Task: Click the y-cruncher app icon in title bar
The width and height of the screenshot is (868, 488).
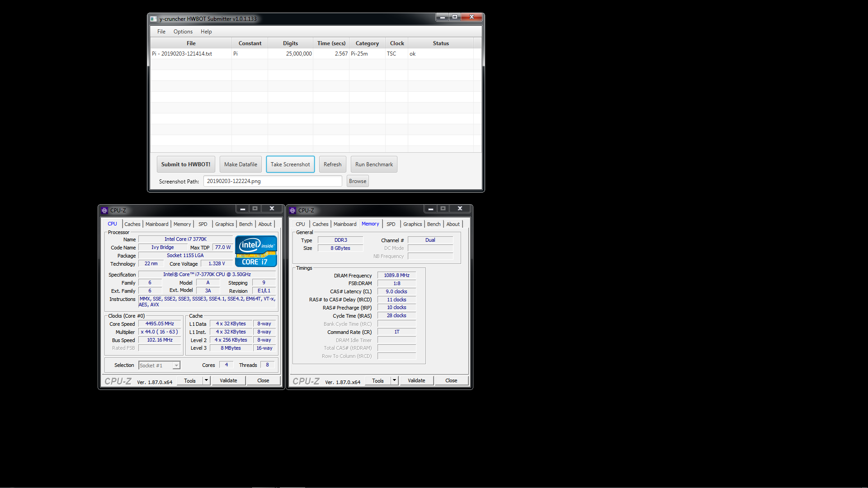Action: (x=154, y=19)
